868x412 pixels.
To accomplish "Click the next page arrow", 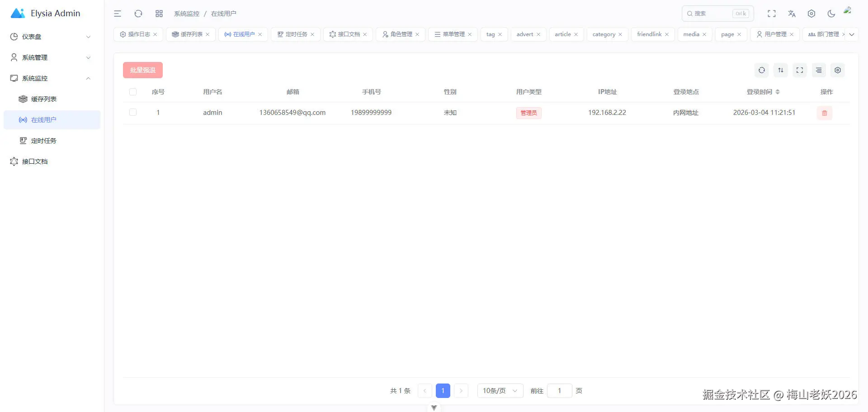I will 461,391.
